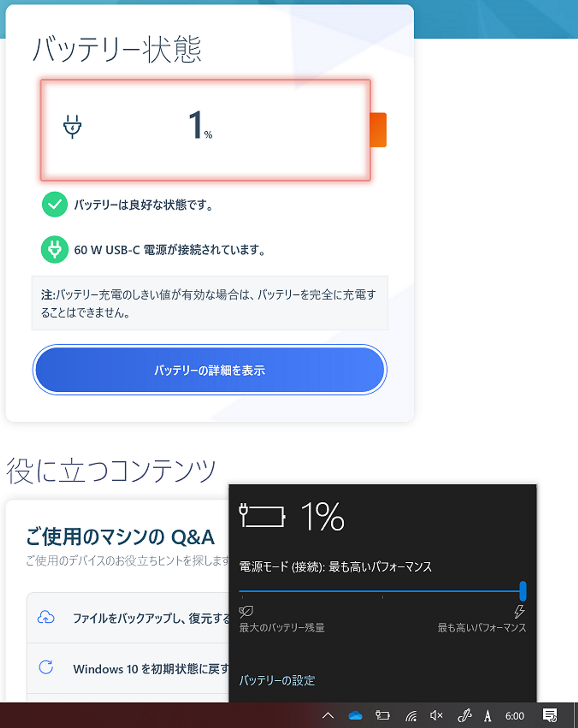
Task: Click the 6:00 taskbar clock
Action: pyautogui.click(x=514, y=716)
